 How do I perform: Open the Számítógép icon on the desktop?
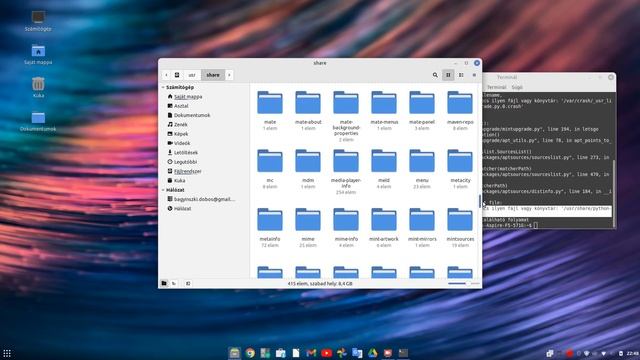pyautogui.click(x=38, y=21)
